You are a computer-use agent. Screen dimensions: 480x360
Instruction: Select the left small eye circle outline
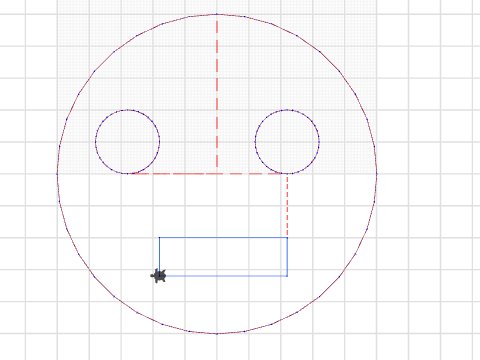96,141
